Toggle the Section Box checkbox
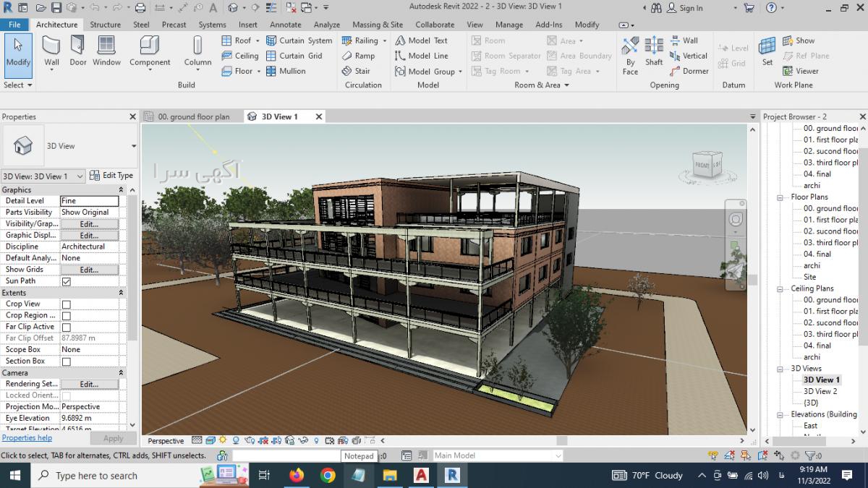 click(67, 361)
